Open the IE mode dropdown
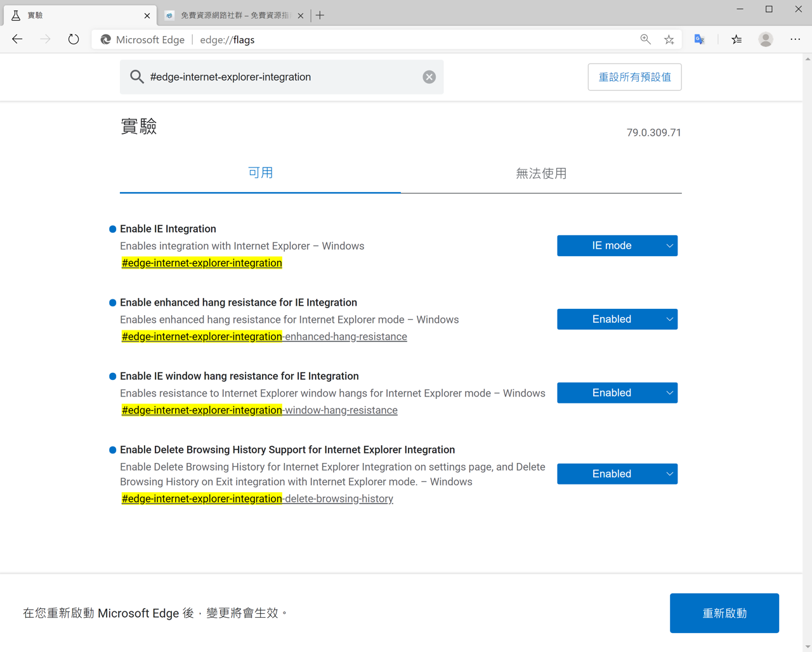812x652 pixels. coord(617,245)
